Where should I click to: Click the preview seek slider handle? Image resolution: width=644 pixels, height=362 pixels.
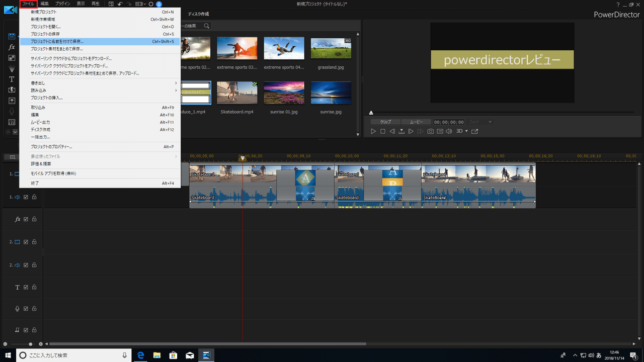click(x=371, y=113)
